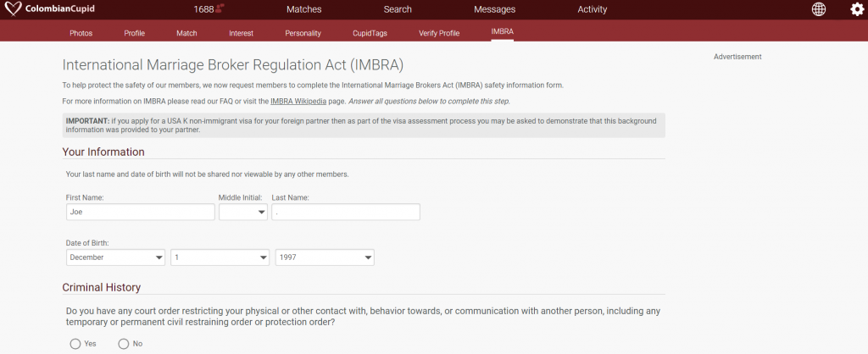Click the Advertisement label text
The image size is (868, 354).
(x=737, y=57)
